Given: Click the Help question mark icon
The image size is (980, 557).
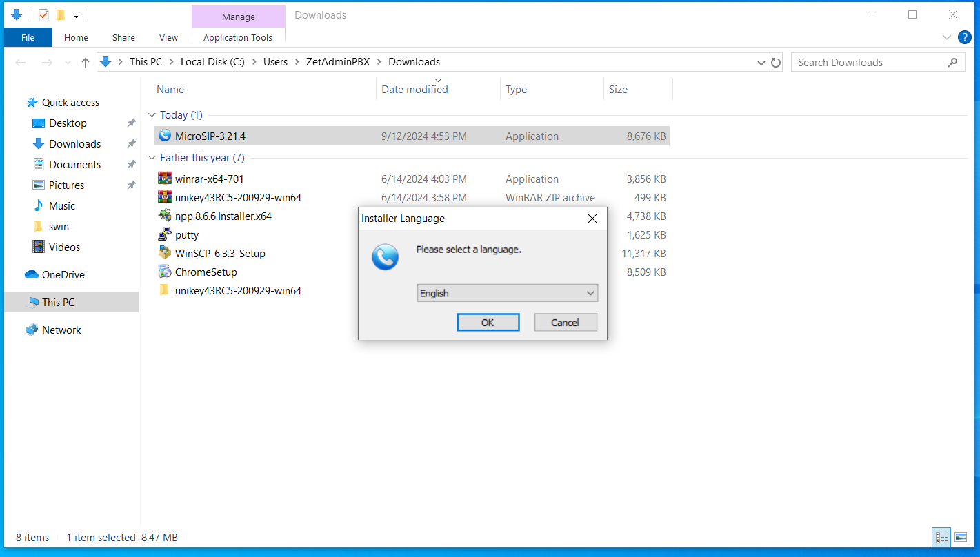Looking at the screenshot, I should 965,37.
